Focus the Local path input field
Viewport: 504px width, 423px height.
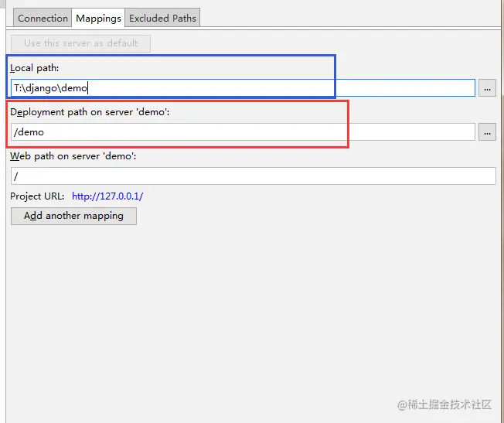tap(243, 88)
